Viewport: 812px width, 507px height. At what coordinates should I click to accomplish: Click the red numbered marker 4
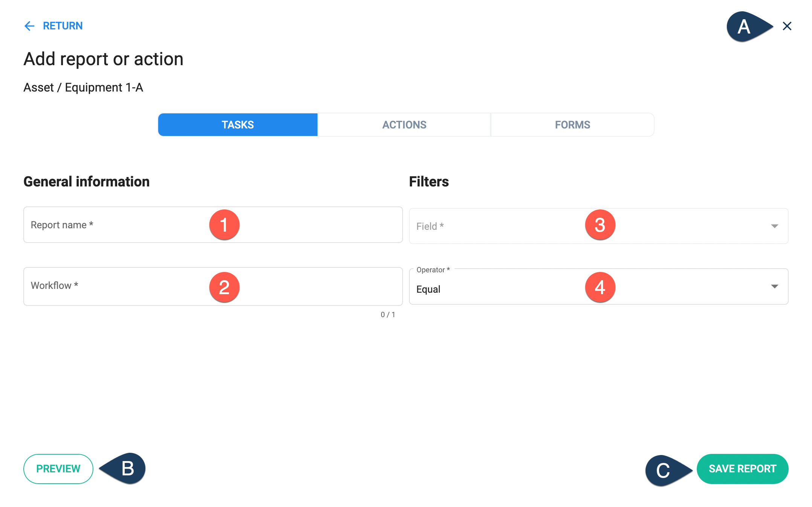[x=600, y=287]
